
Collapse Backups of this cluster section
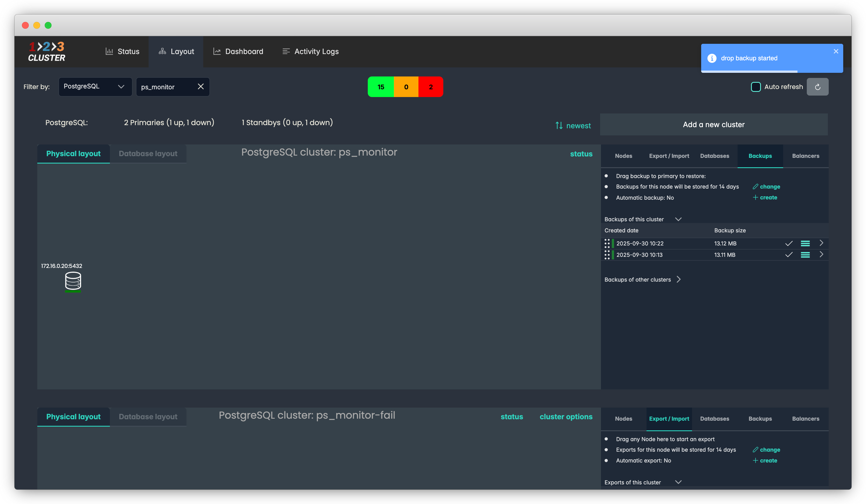coord(678,219)
